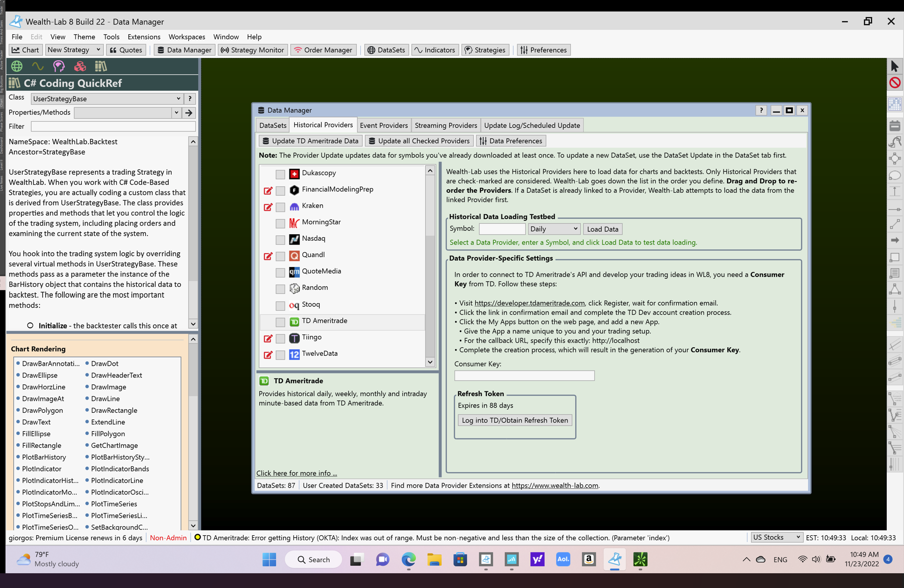Click the red prohibited icon in right toolbar

pos(895,83)
